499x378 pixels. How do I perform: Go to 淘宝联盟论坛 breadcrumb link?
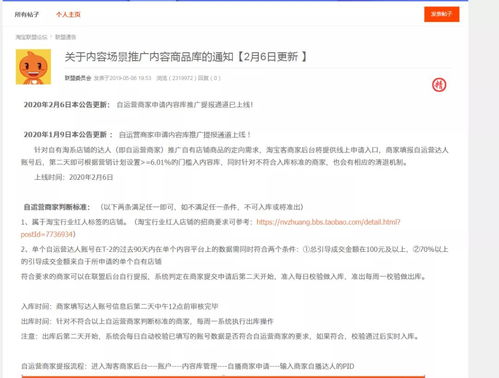[x=31, y=37]
